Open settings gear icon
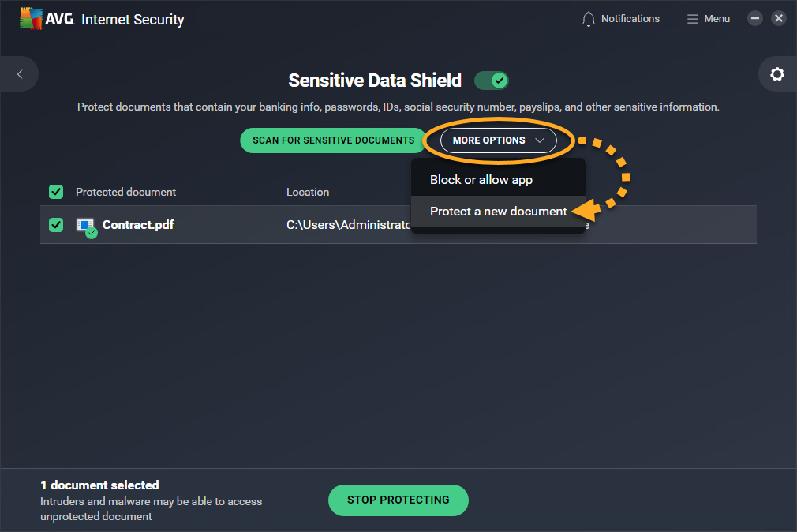797x532 pixels. [x=777, y=74]
